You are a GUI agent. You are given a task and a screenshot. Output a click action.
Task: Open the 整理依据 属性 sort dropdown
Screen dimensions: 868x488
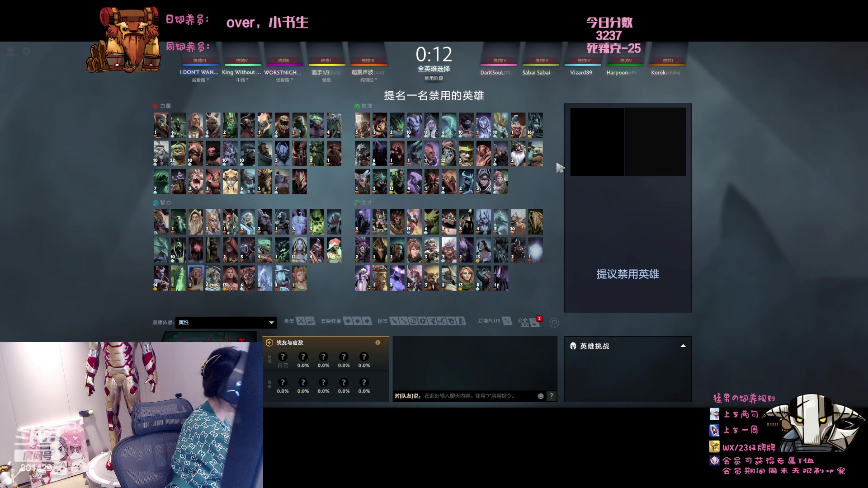226,322
